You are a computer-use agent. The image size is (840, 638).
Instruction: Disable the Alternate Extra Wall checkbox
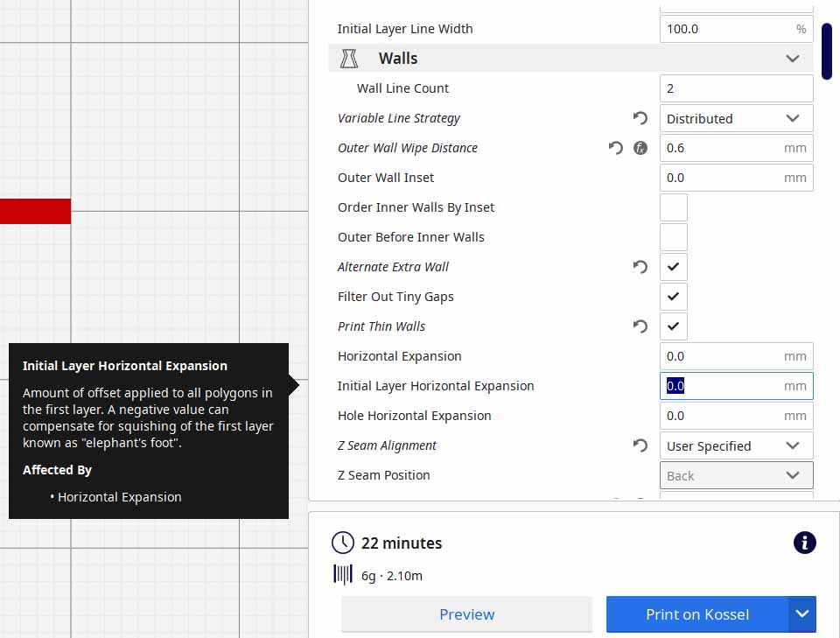[x=673, y=267]
